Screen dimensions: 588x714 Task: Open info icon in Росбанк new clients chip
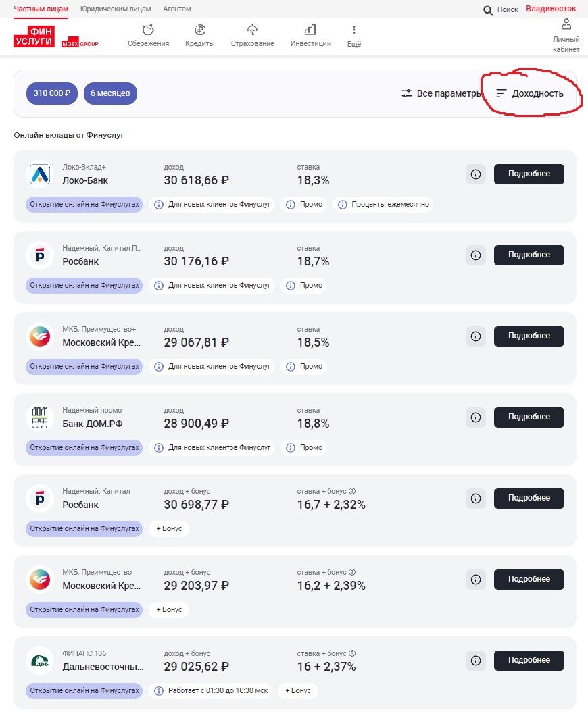158,285
